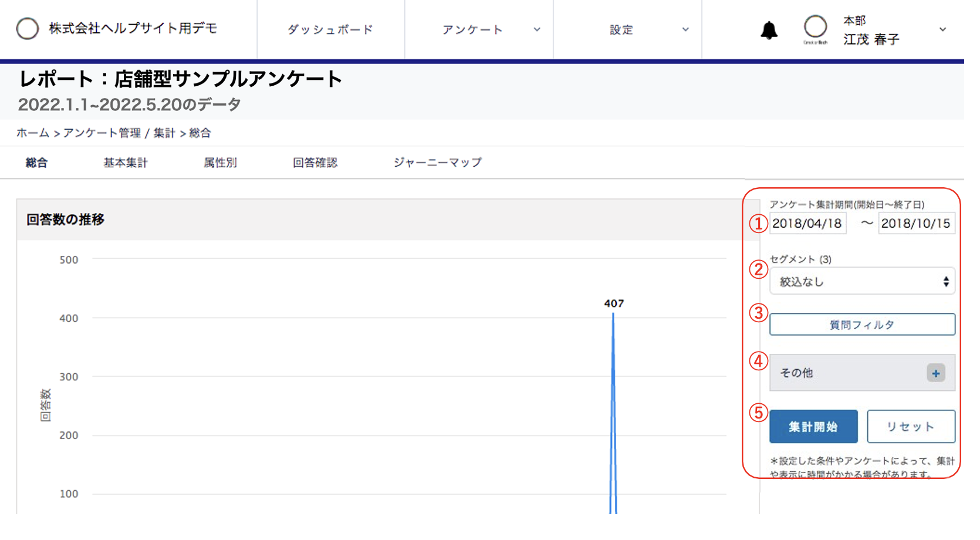Switch to the 属性別 tab
Image resolution: width=980 pixels, height=540 pixels.
pos(220,163)
